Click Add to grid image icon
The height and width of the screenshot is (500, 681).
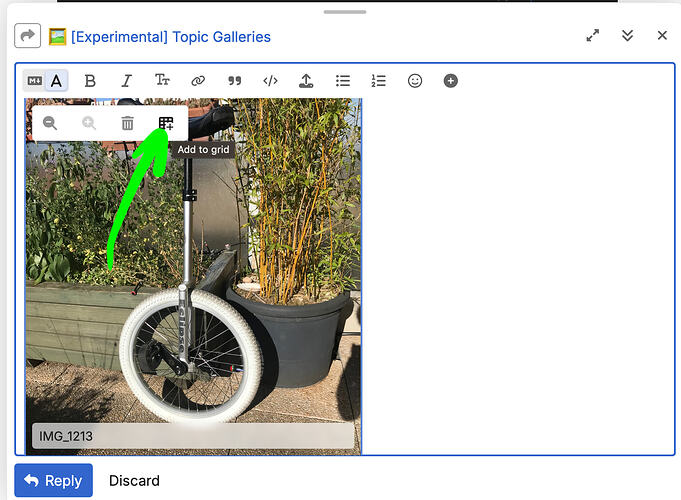pos(166,123)
